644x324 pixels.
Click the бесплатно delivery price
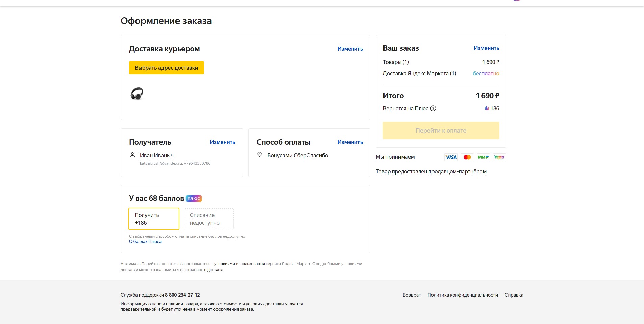[486, 74]
